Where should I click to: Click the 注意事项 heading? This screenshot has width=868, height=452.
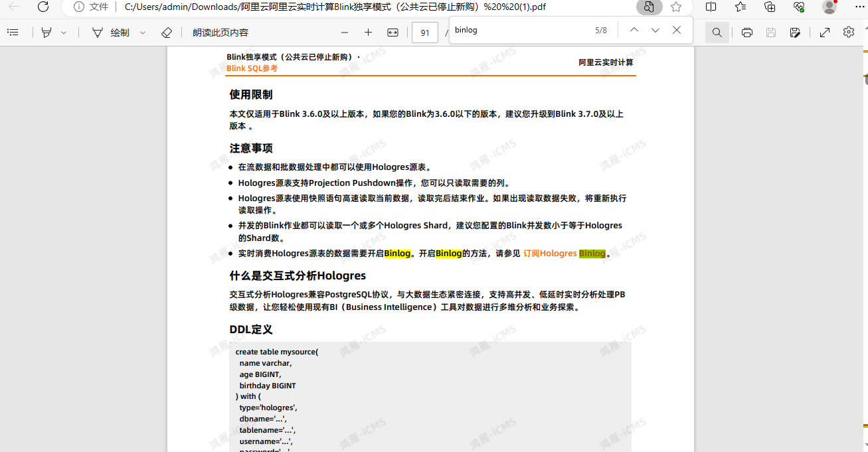coord(251,148)
